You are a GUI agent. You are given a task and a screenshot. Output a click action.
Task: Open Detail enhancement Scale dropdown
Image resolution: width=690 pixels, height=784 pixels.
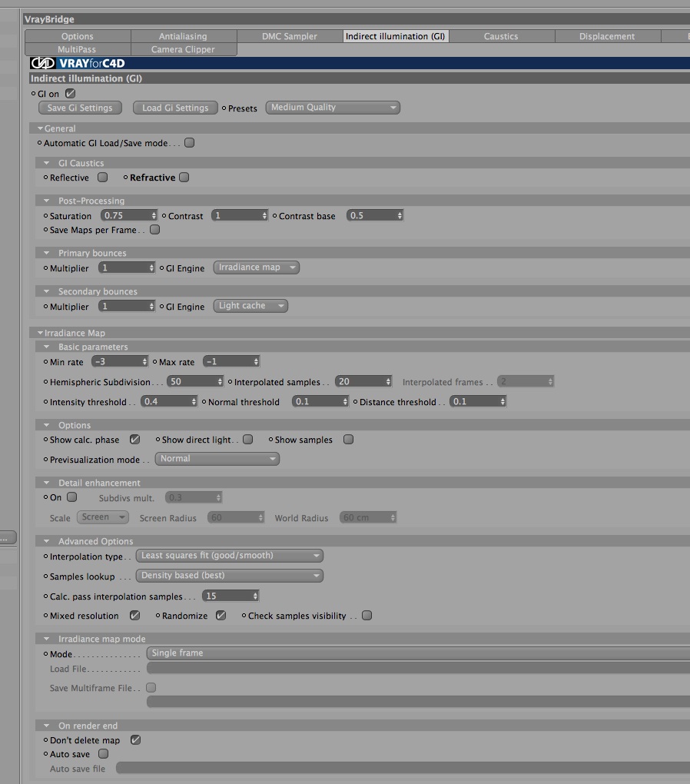[x=102, y=517]
